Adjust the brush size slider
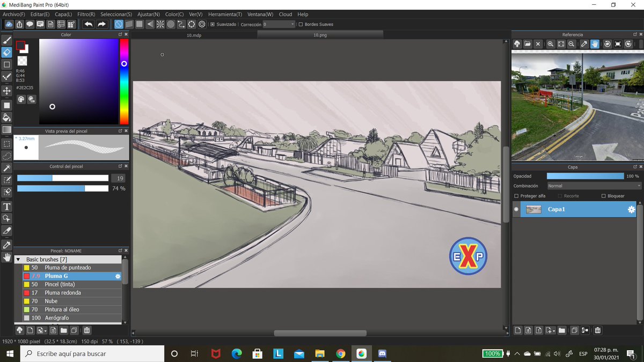This screenshot has width=644, height=362. [63, 178]
